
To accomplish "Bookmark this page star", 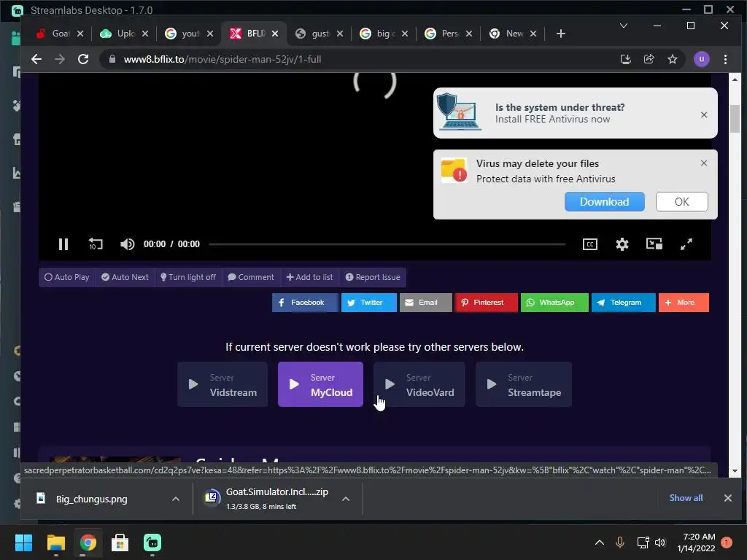I will (672, 59).
